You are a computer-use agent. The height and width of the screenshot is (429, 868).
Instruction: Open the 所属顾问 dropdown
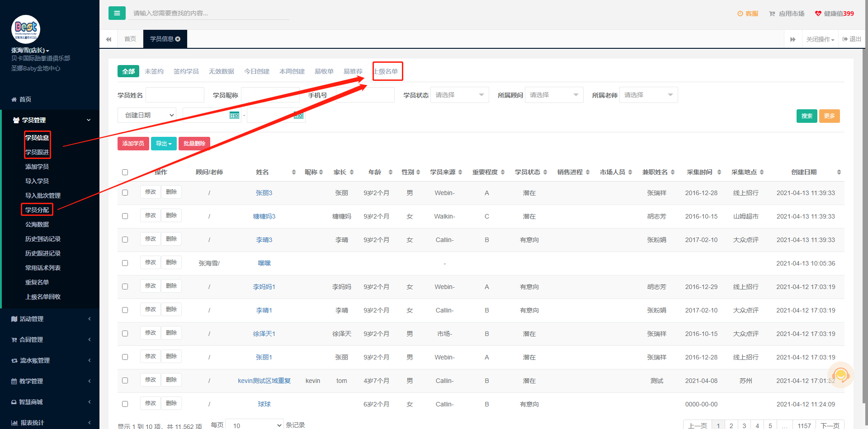(x=554, y=95)
